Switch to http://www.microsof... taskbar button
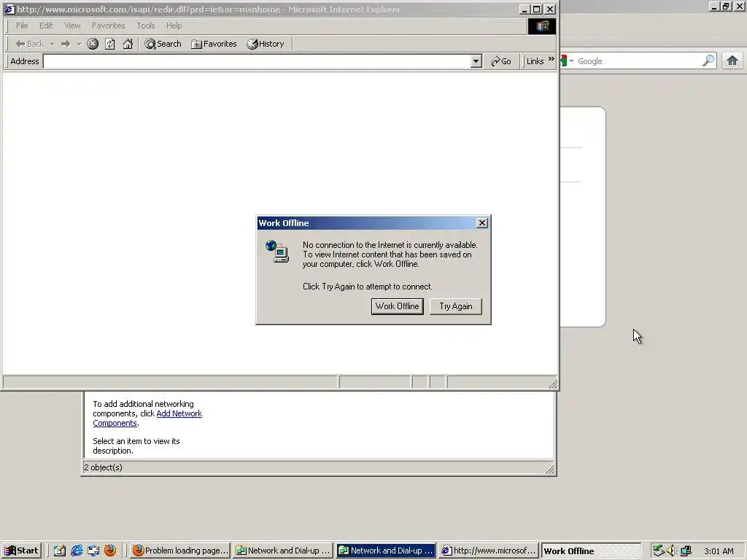This screenshot has width=747, height=560. [488, 551]
